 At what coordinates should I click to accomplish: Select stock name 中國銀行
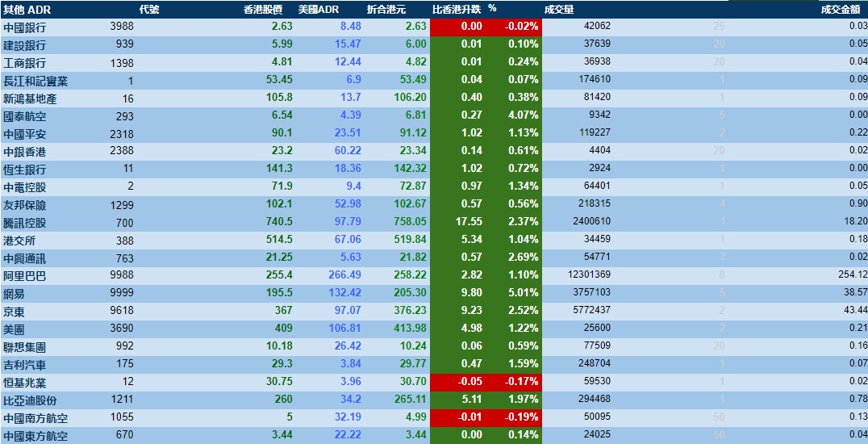point(24,27)
